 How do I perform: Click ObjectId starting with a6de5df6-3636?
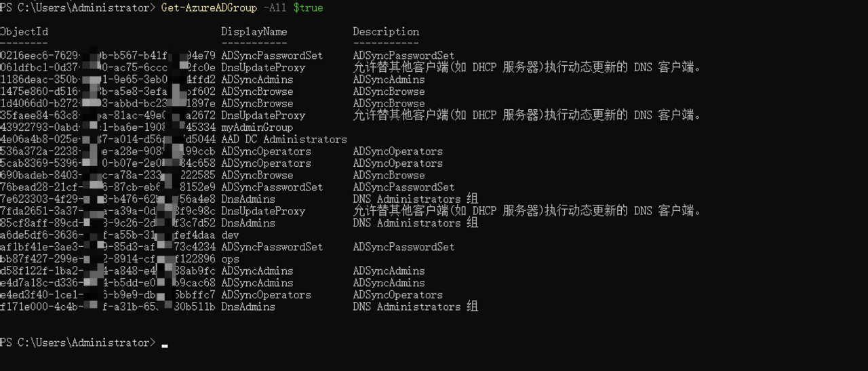[108, 235]
